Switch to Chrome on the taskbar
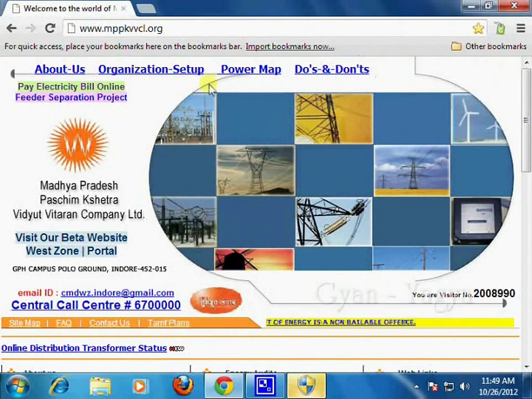532x399 pixels. [223, 386]
